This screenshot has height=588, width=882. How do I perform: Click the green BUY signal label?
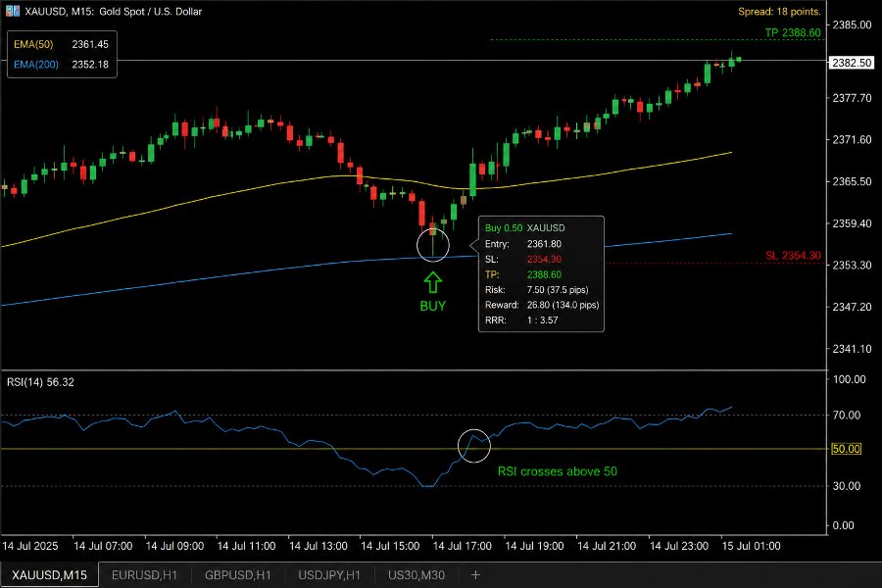coord(432,306)
